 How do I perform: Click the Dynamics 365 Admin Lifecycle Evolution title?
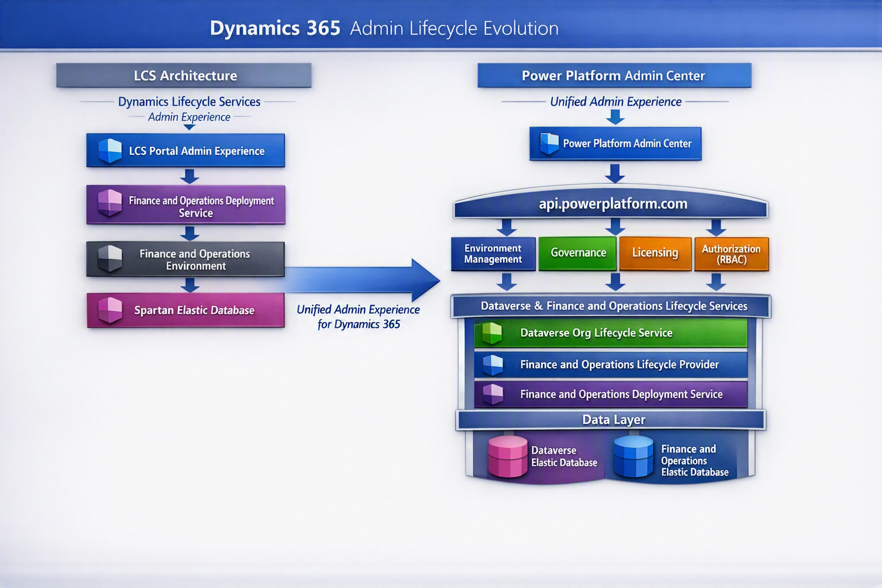pos(384,28)
